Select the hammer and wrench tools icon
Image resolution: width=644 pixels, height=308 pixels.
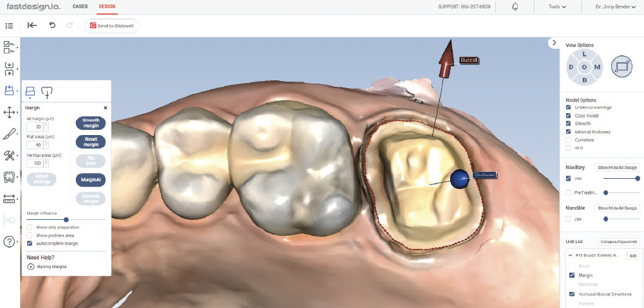click(x=10, y=156)
